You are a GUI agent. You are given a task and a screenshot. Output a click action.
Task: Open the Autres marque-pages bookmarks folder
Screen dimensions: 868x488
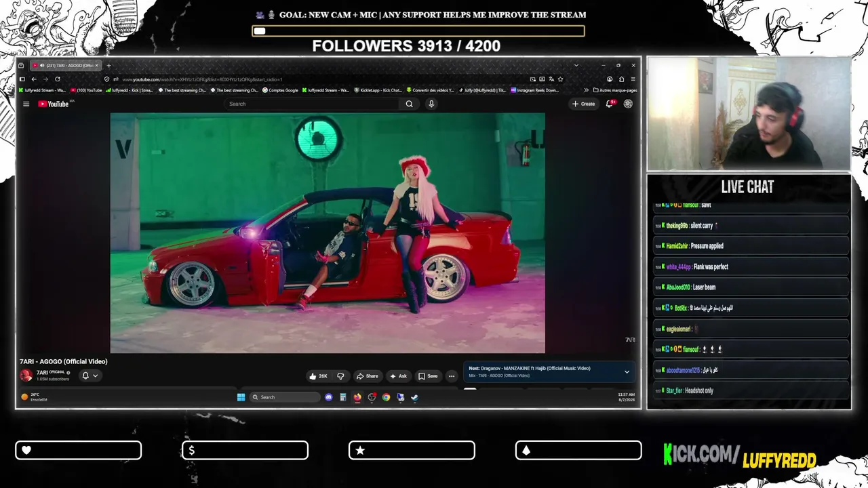tap(615, 90)
